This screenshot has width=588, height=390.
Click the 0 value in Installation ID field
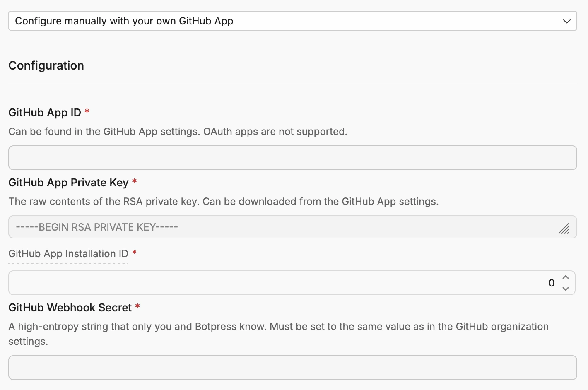click(551, 283)
